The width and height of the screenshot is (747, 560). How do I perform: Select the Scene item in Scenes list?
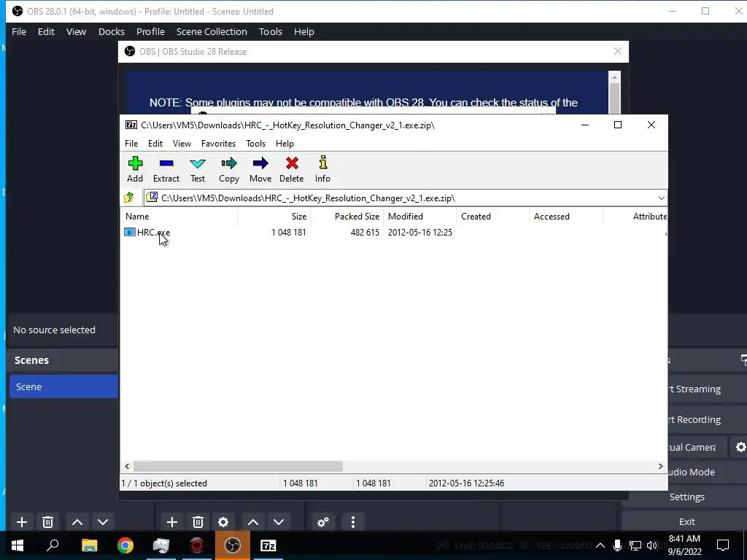pyautogui.click(x=64, y=386)
